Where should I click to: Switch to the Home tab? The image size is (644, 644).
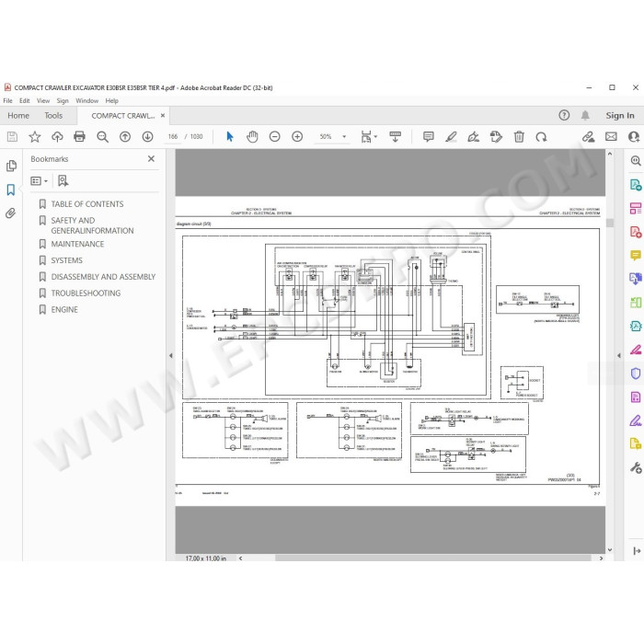[x=18, y=115]
